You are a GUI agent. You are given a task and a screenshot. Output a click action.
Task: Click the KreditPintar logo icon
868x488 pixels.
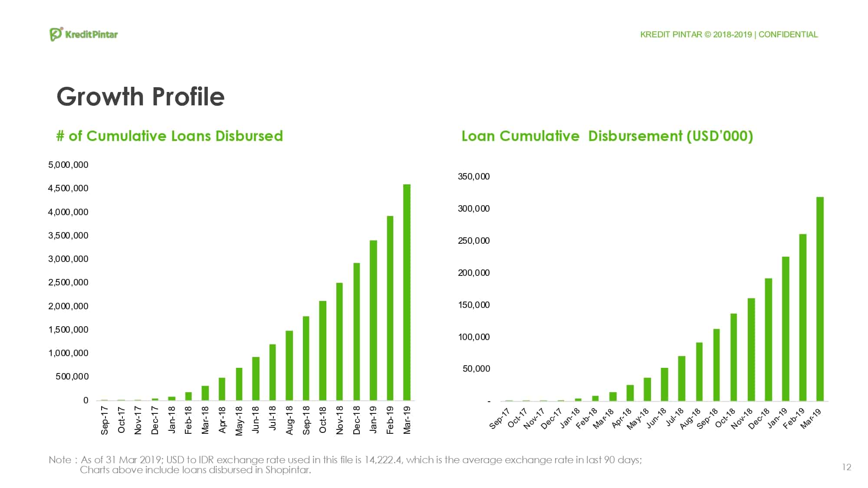click(56, 34)
